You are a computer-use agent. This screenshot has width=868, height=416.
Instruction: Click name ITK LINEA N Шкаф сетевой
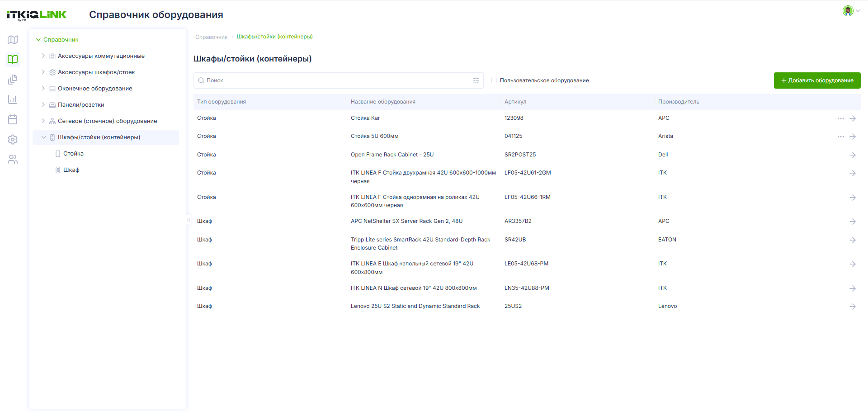[414, 288]
